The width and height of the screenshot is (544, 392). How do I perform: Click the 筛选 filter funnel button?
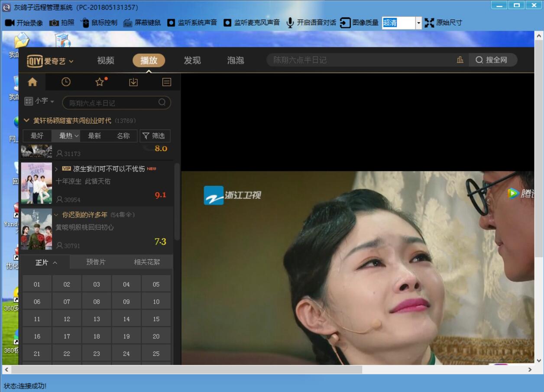[155, 136]
